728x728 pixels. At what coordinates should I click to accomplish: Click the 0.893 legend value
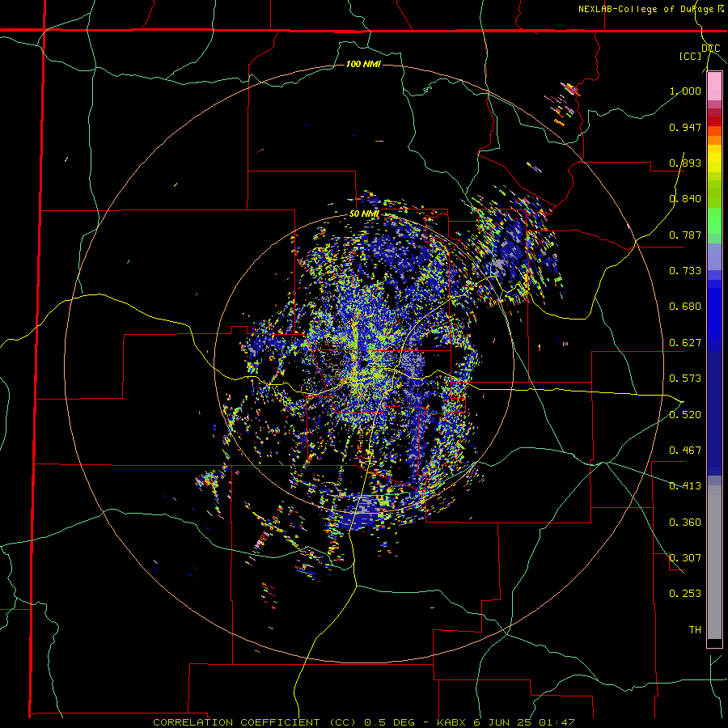(685, 163)
